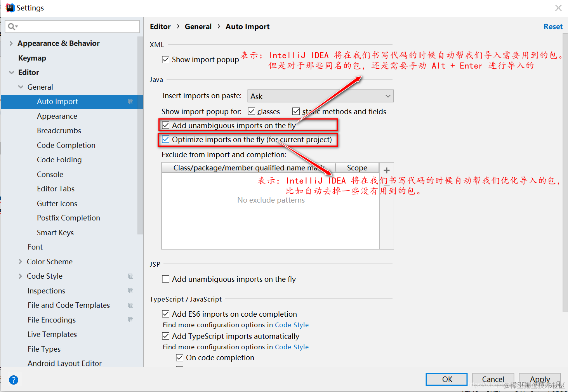Open Editor Tabs settings
Image resolution: width=568 pixels, height=392 pixels.
(x=56, y=189)
